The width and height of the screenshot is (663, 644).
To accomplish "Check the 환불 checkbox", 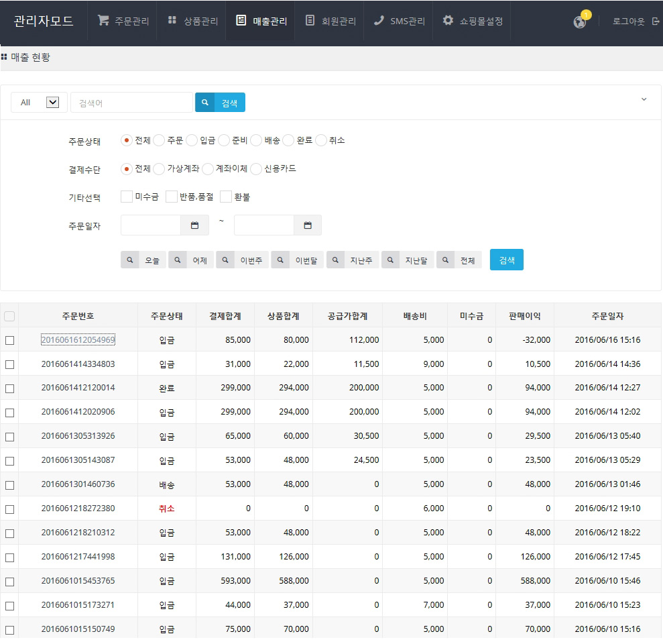I will pyautogui.click(x=226, y=197).
